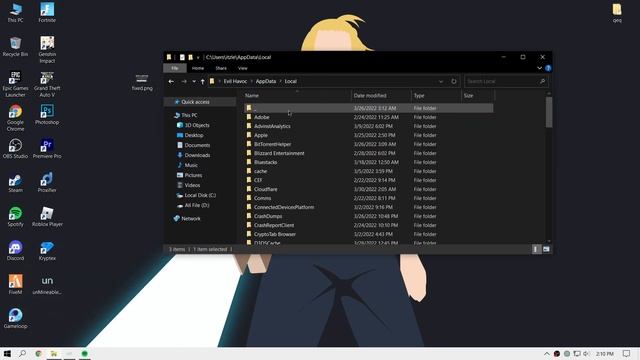
Task: Open Explorer help with the blue question icon
Action: point(548,68)
